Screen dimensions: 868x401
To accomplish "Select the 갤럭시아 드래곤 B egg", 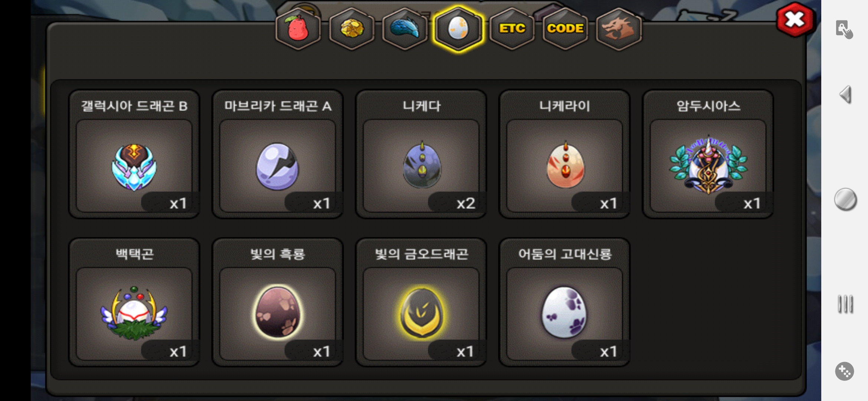I will (x=134, y=154).
